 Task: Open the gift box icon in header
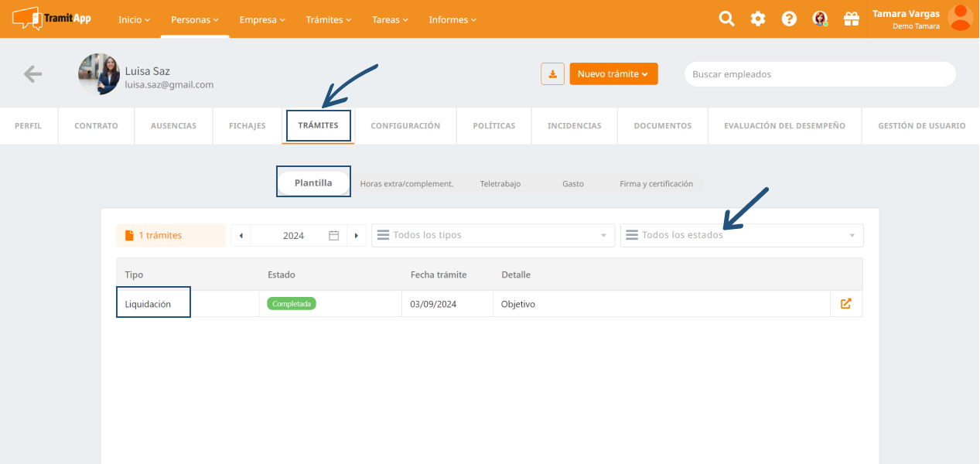pyautogui.click(x=852, y=19)
